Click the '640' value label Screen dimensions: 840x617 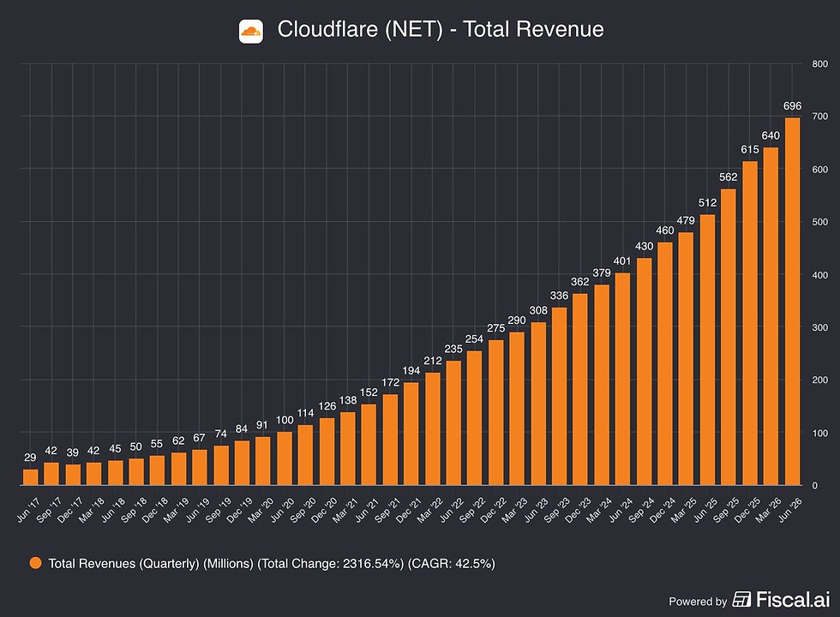point(771,135)
